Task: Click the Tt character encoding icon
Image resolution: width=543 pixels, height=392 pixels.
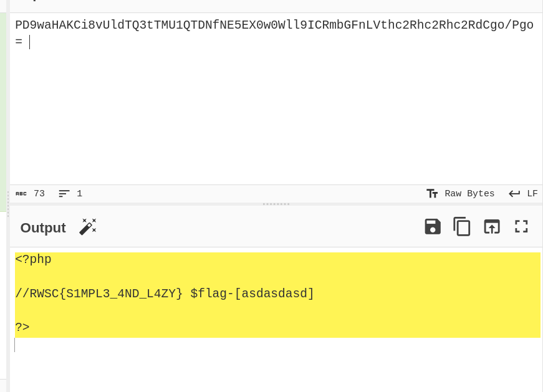Action: (x=432, y=194)
